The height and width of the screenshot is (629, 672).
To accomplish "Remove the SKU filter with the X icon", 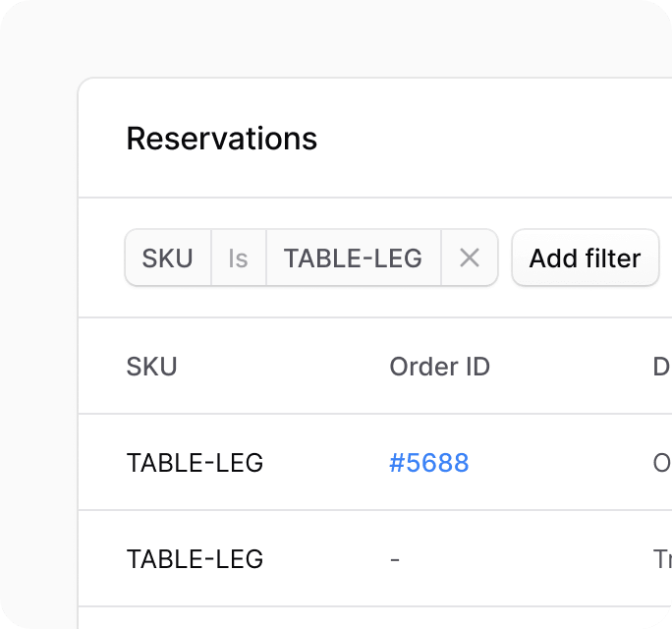I will point(470,258).
